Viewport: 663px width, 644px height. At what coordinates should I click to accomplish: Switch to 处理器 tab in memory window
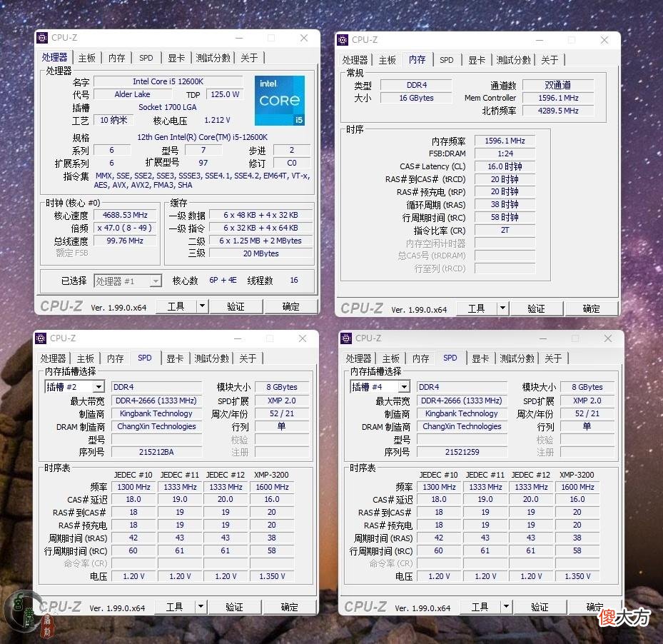coord(355,60)
